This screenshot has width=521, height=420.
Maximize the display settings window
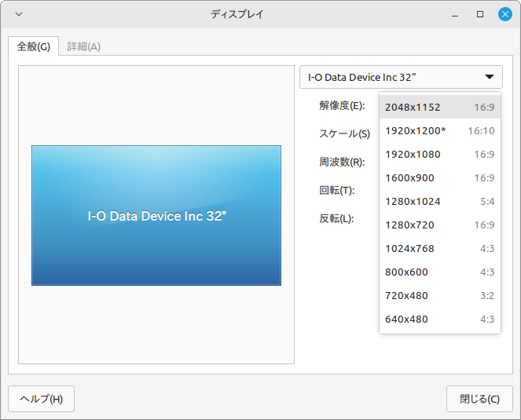click(480, 14)
